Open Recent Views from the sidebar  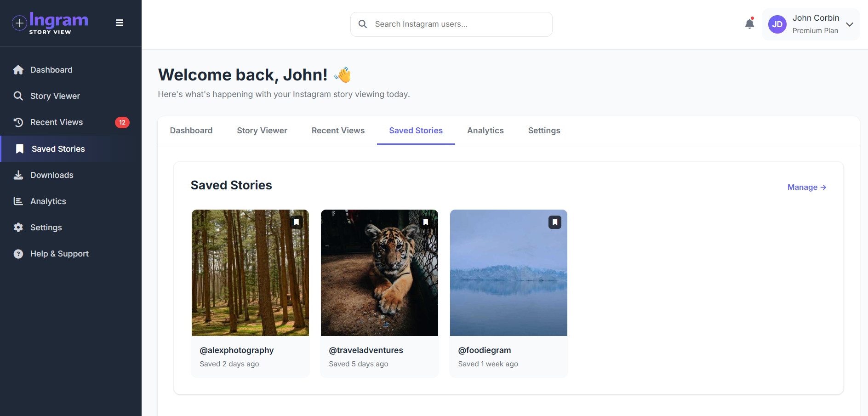click(56, 122)
